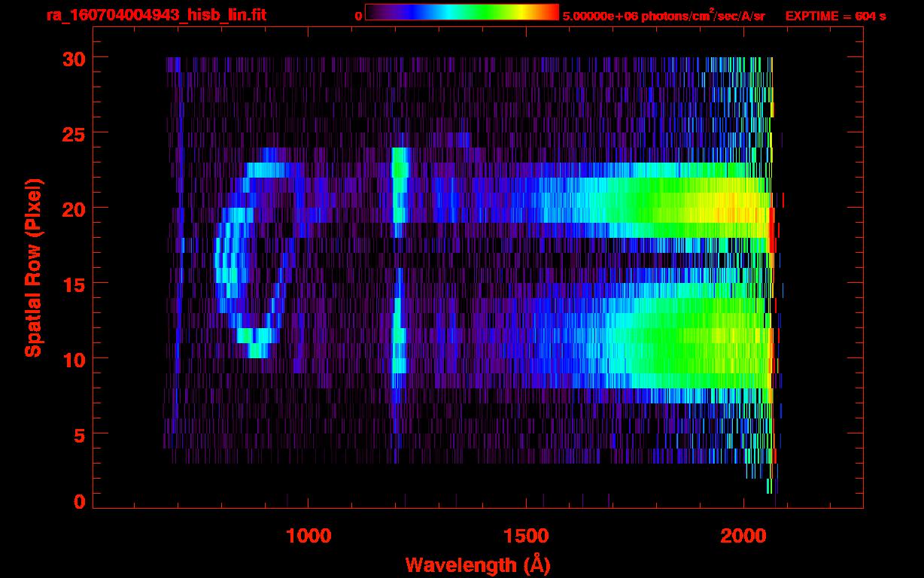The image size is (924, 578).
Task: Click the 1000 wavelength tick label
Action: (x=309, y=535)
